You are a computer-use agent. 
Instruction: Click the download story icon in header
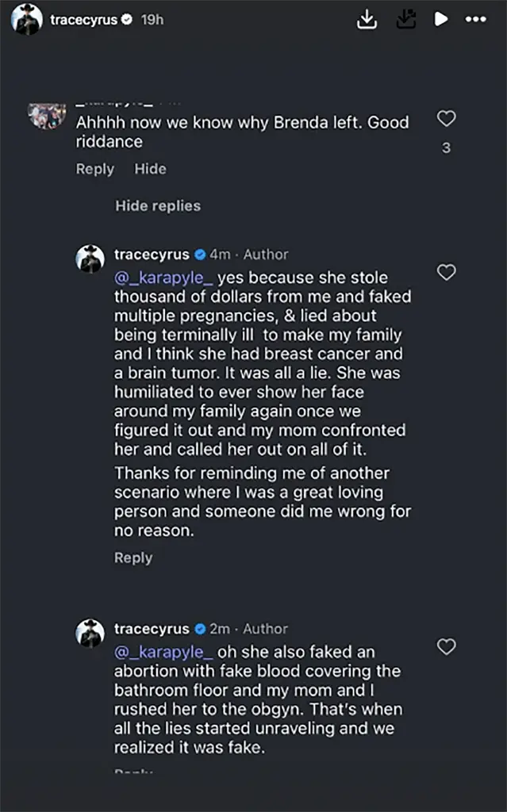(x=367, y=21)
